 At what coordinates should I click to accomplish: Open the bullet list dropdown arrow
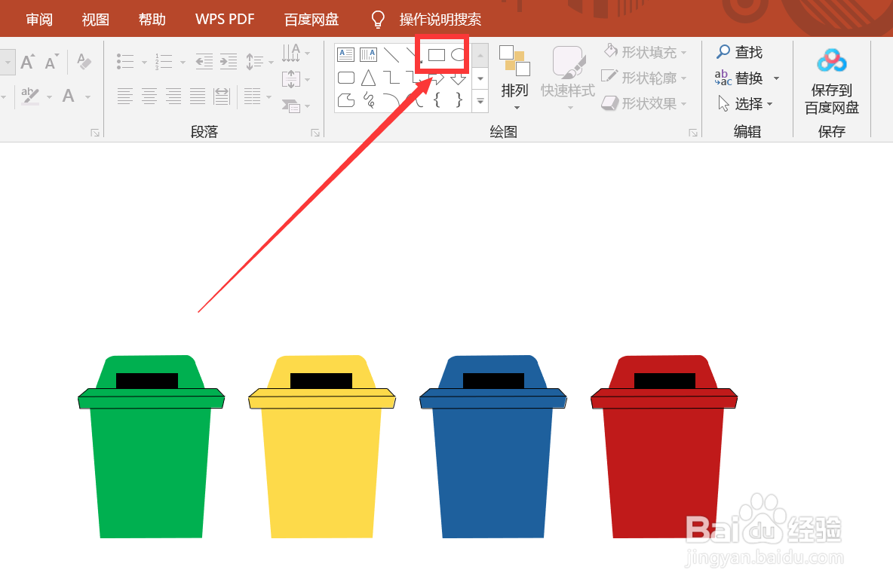click(x=144, y=62)
